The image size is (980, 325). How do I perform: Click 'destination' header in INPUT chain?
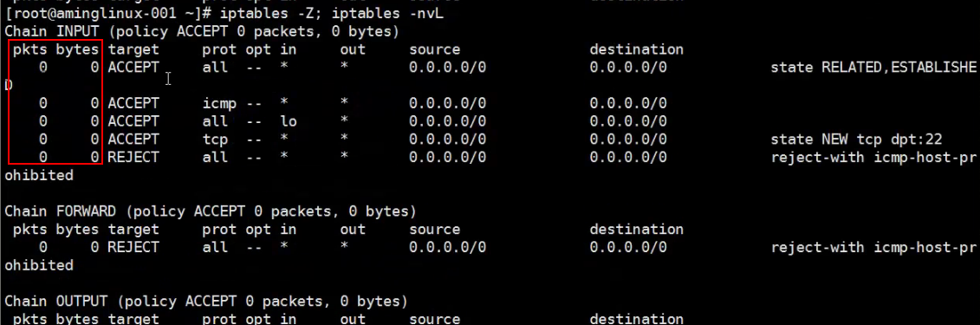tap(636, 49)
